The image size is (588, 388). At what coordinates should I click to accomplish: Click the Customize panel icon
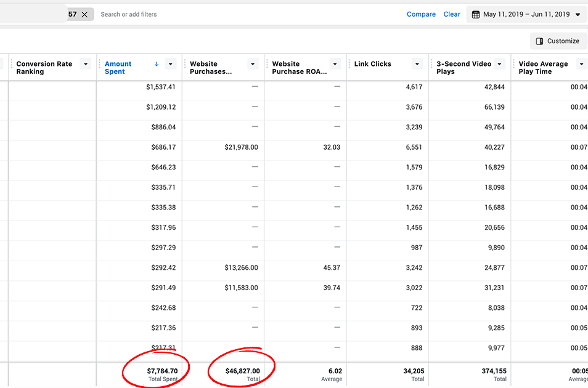point(540,41)
